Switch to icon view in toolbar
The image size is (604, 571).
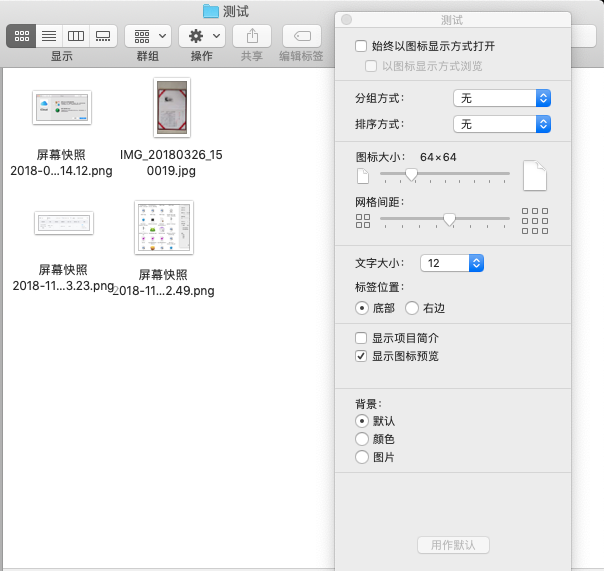coord(20,35)
